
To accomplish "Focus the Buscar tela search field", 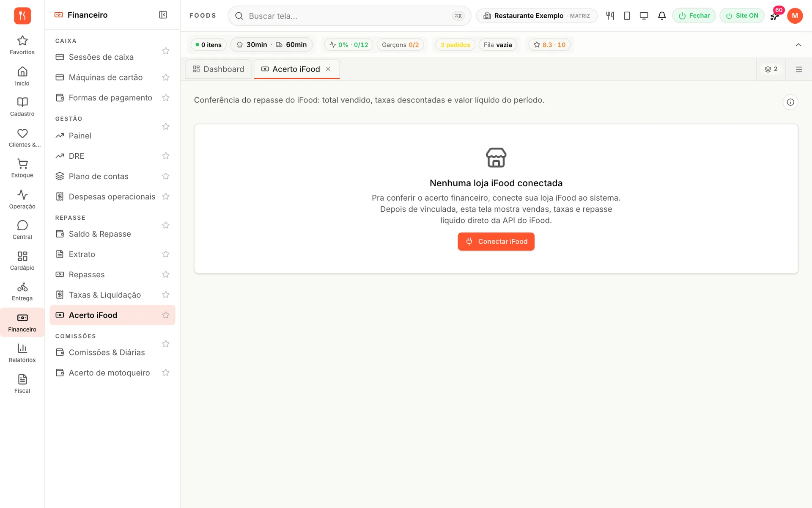I will 349,16.
